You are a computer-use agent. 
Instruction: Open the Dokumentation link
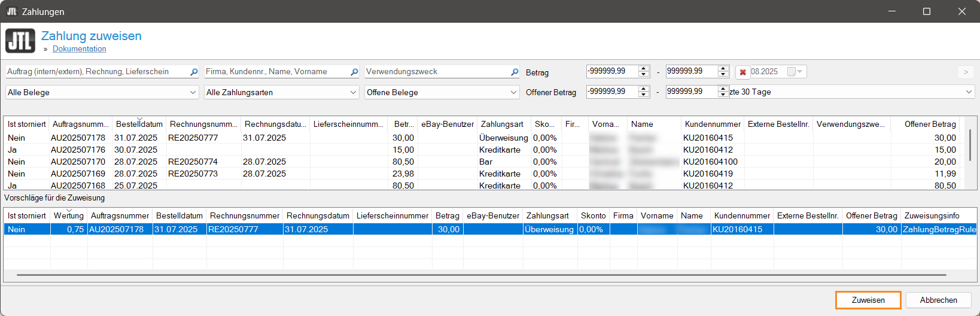coord(79,49)
